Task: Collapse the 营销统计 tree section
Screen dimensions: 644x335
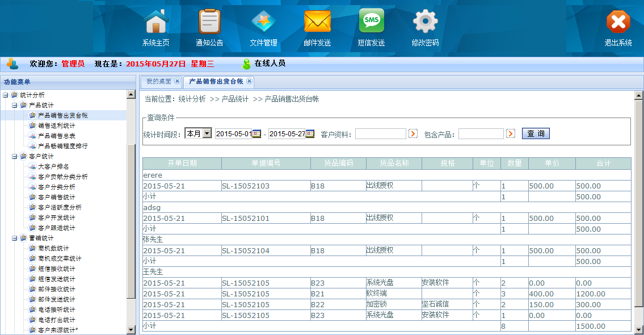Action: (15, 238)
